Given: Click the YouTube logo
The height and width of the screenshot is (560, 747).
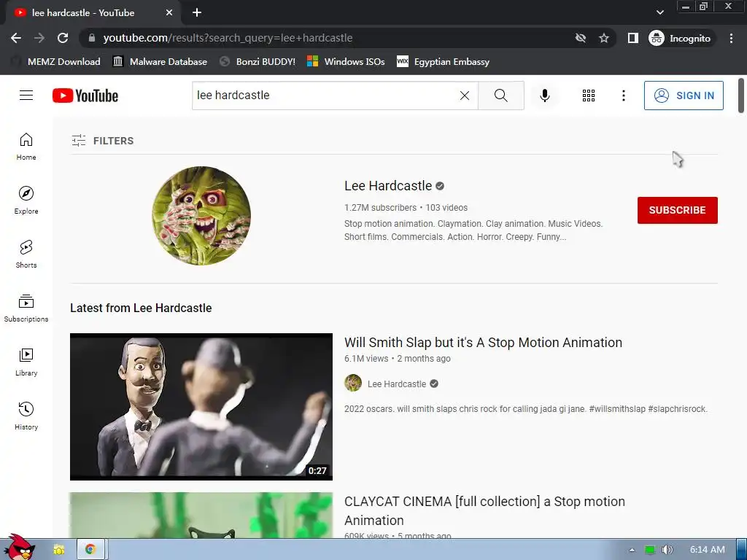Looking at the screenshot, I should 85,96.
